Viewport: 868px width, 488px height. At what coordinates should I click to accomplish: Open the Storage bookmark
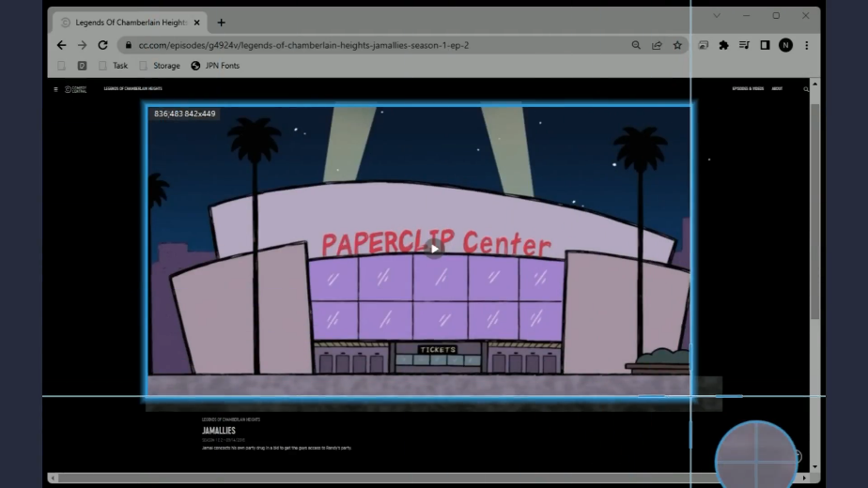point(160,66)
